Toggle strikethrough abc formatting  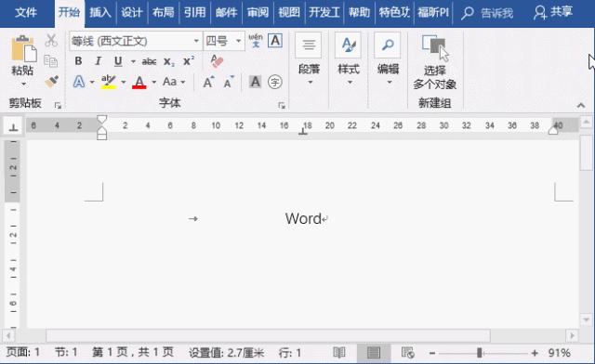pyautogui.click(x=149, y=61)
